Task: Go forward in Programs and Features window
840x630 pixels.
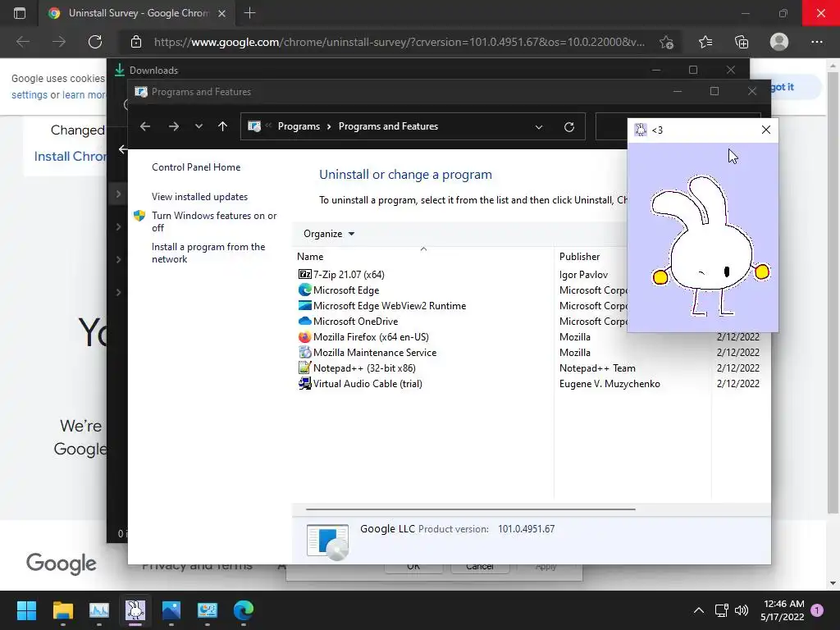Action: (x=174, y=126)
